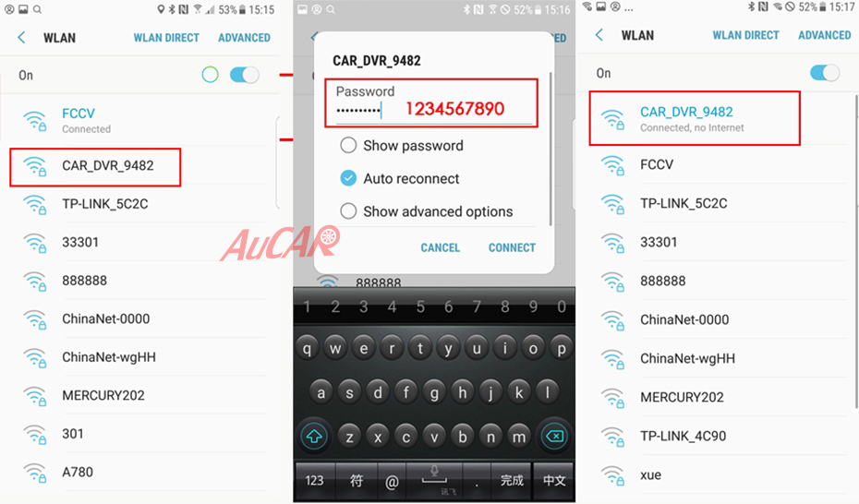Uncheck the Auto reconnect option
The height and width of the screenshot is (504, 859).
[348, 178]
